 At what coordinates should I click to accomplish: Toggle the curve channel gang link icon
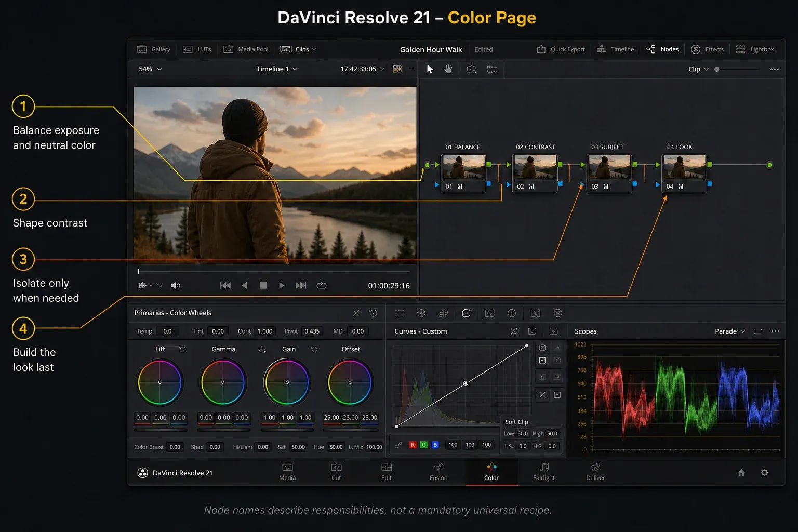pyautogui.click(x=398, y=445)
